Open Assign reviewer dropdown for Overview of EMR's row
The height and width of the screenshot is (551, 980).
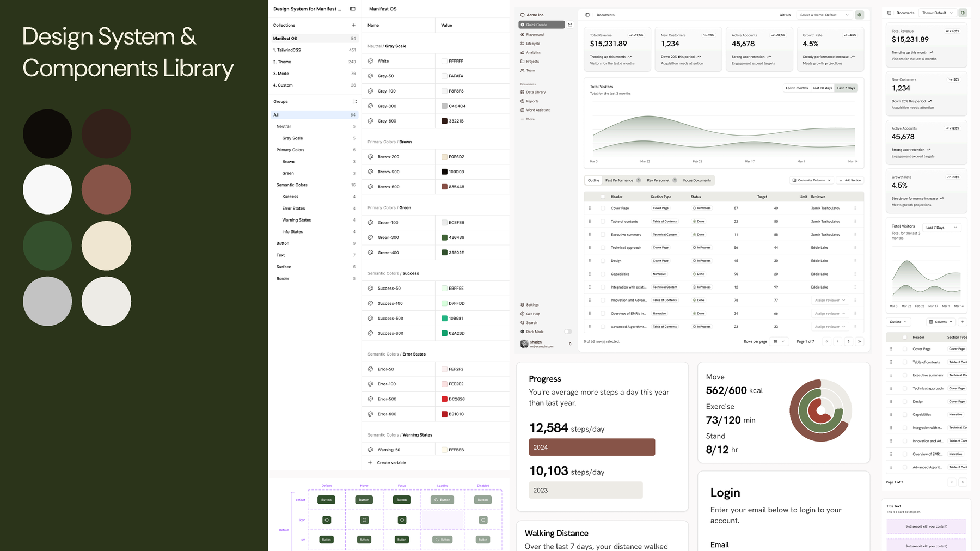(830, 314)
